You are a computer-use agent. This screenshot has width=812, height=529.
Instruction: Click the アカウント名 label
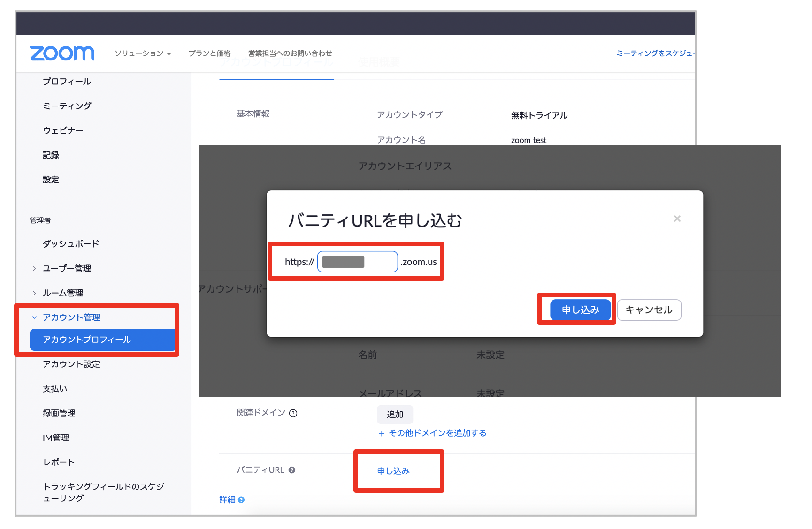tap(401, 140)
